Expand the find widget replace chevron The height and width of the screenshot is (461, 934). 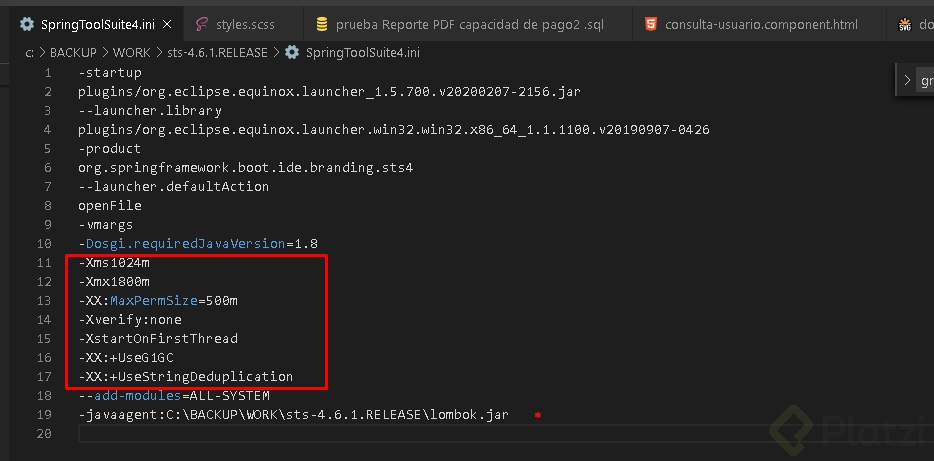(x=907, y=80)
